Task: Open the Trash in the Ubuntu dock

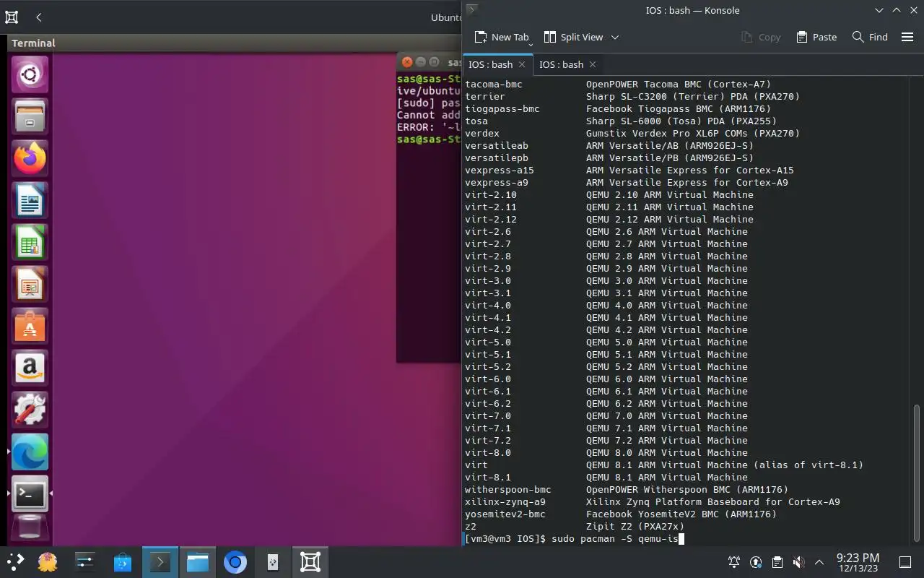Action: pos(30,529)
